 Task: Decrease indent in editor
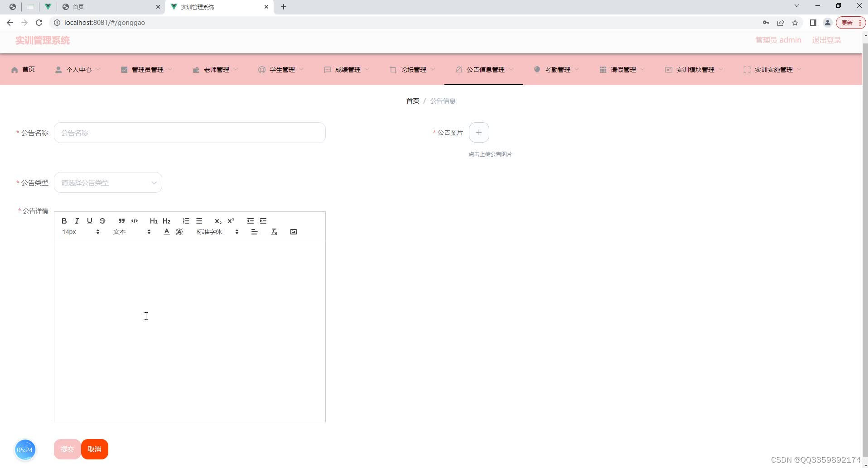pos(250,221)
